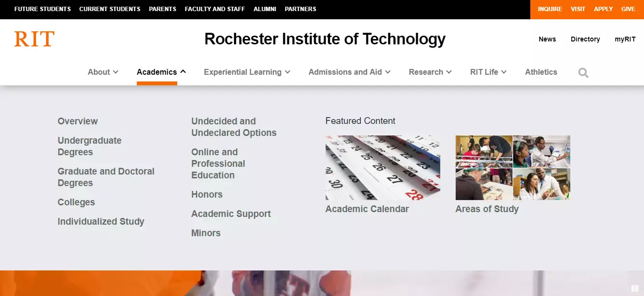Open the search magnifier icon
The width and height of the screenshot is (644, 296).
point(583,73)
